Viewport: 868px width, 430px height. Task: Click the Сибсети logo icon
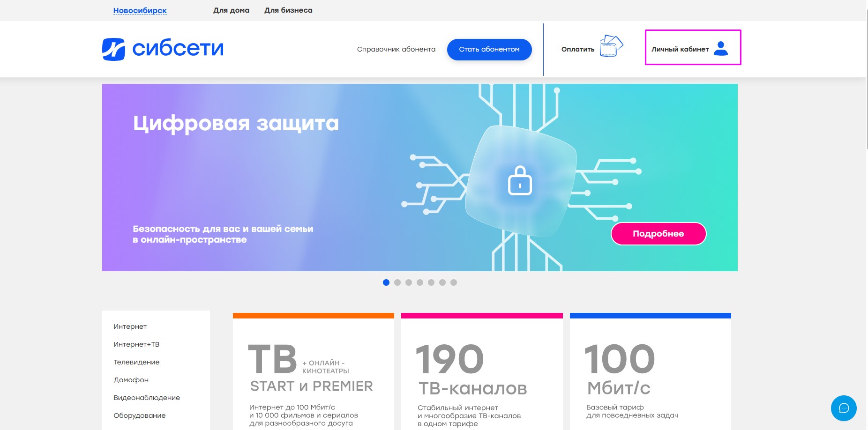(113, 49)
